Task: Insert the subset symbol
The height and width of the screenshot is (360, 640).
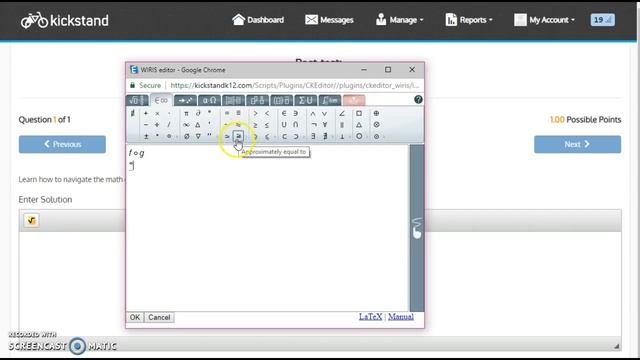Action: pos(284,136)
